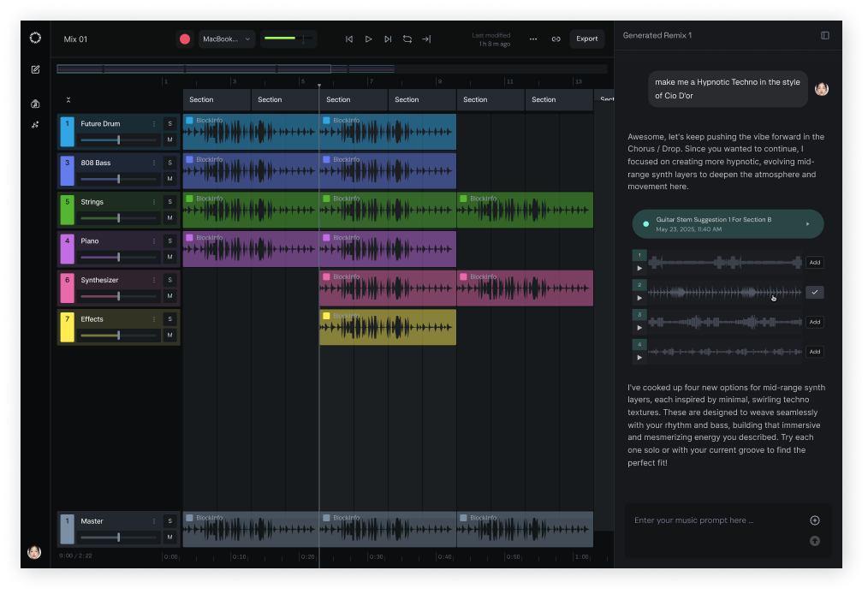Viewport: 868px width, 594px height.
Task: Copy share link icon
Action: [x=556, y=39]
